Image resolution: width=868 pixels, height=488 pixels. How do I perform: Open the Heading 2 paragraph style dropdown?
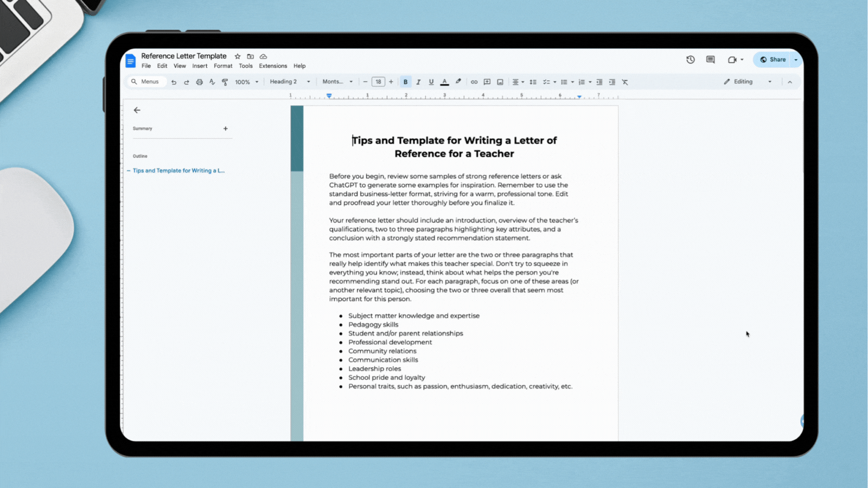pos(290,82)
